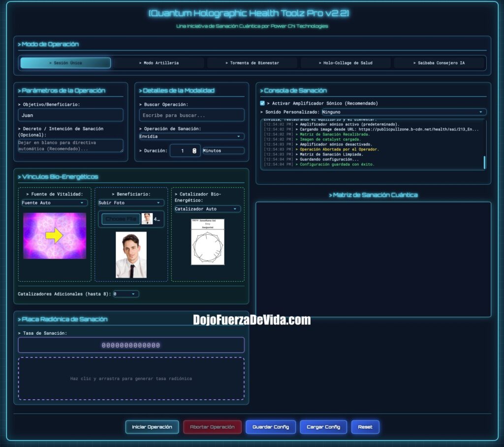Click the small file preview thumbnail beside Choose File
504x447 pixels.
pyautogui.click(x=147, y=219)
